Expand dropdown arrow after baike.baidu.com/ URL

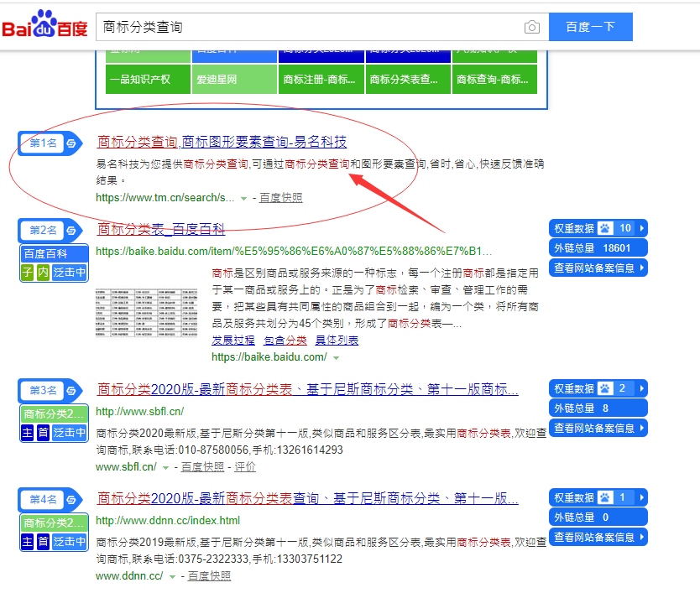click(337, 358)
